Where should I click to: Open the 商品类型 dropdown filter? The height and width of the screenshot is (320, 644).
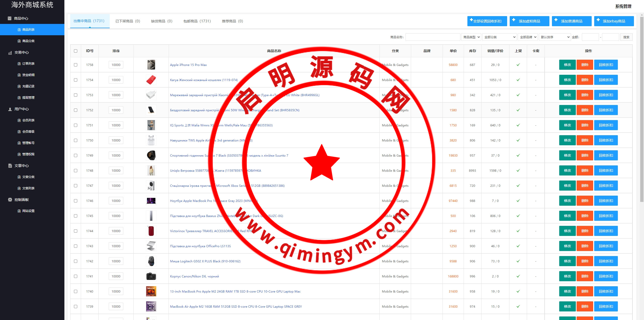tap(471, 37)
